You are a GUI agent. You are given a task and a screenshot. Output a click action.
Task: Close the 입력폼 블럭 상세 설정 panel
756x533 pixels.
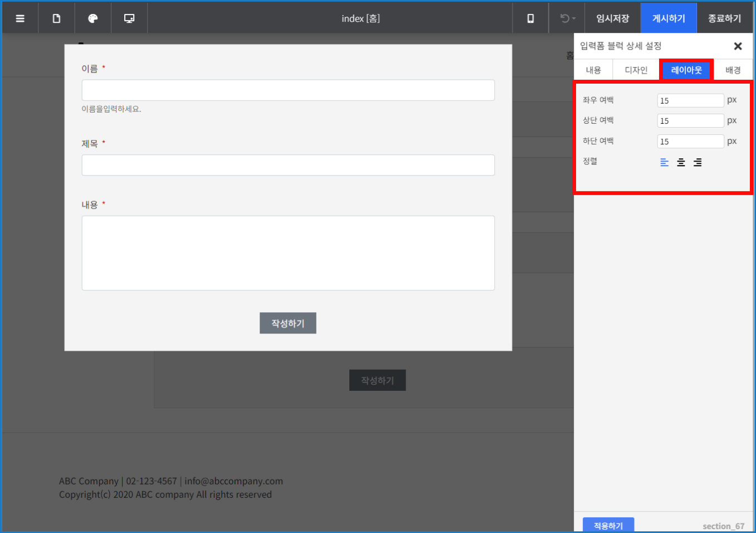(738, 46)
